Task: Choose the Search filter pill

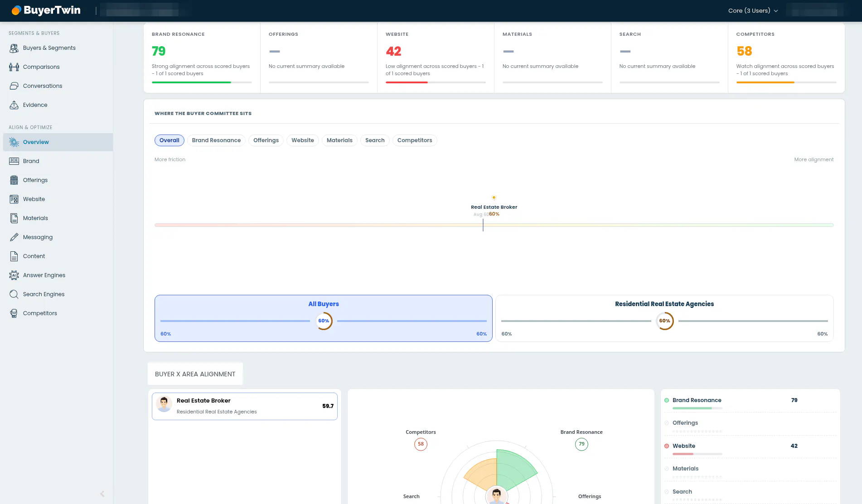Action: (375, 140)
